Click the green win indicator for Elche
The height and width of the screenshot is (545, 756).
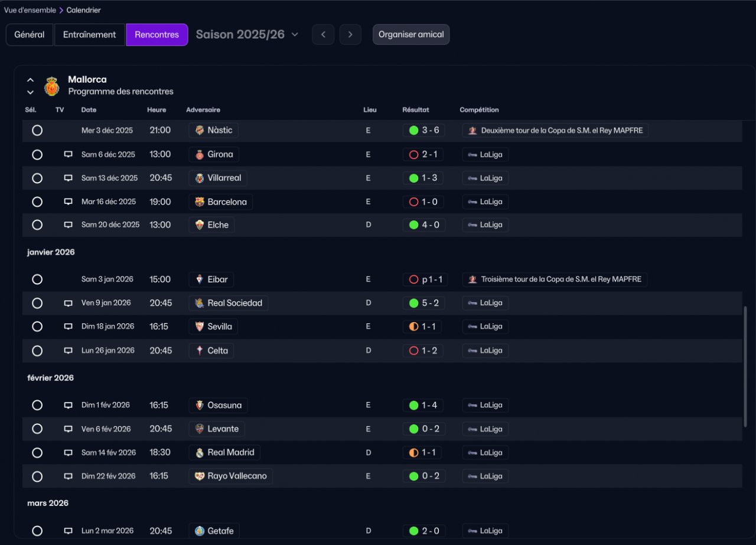(413, 225)
